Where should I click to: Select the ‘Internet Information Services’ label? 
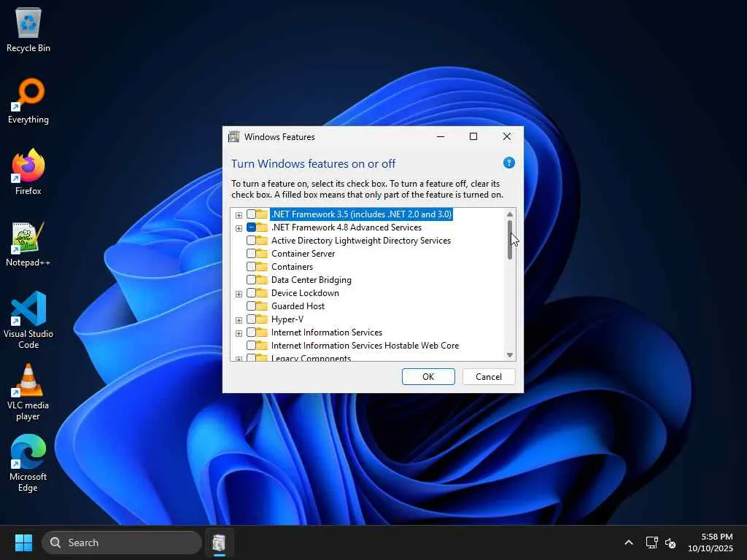pos(326,332)
